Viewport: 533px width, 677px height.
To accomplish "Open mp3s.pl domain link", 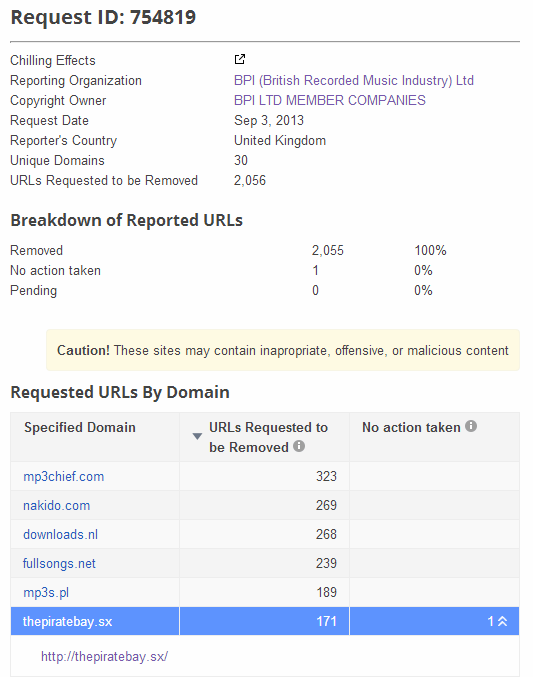I will (x=46, y=592).
